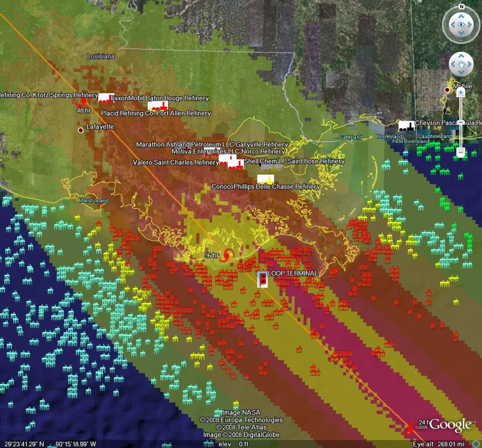
Task: Click the streaming status indicator in status bar
Action: click(x=477, y=444)
